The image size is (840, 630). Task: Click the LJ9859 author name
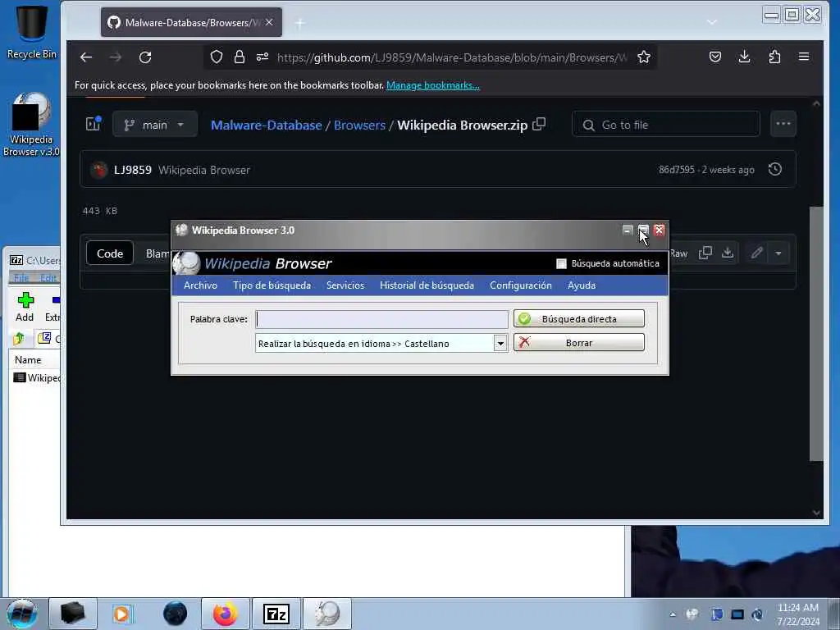pyautogui.click(x=132, y=170)
